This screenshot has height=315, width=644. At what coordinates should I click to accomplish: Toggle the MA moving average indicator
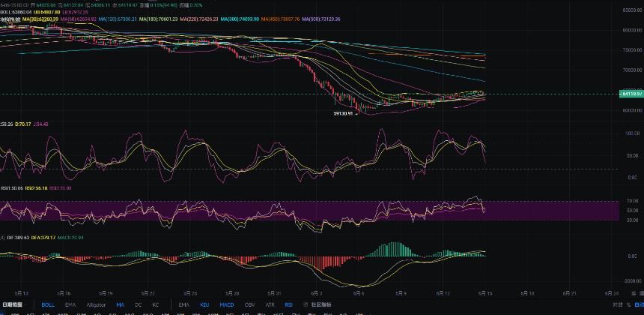point(121,304)
